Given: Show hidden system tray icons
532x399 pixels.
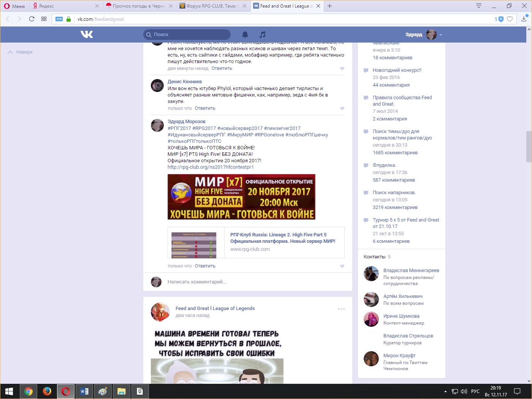Looking at the screenshot, I should click(445, 391).
